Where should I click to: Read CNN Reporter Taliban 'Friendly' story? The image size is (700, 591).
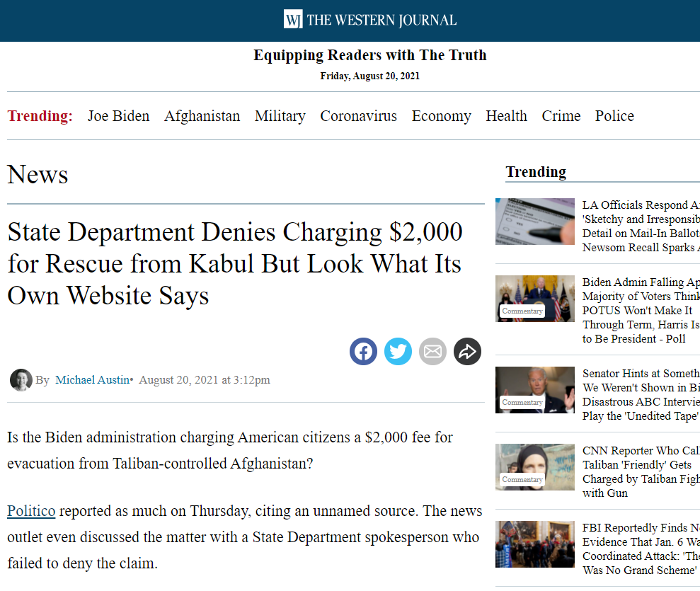click(641, 472)
